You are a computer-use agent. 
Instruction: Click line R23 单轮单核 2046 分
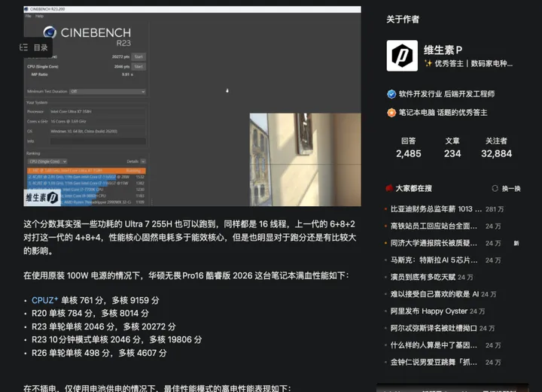pos(104,327)
